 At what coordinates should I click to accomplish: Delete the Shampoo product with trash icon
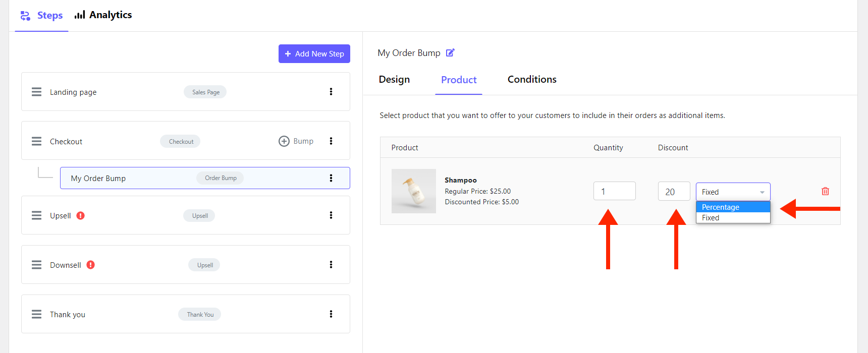(x=825, y=191)
